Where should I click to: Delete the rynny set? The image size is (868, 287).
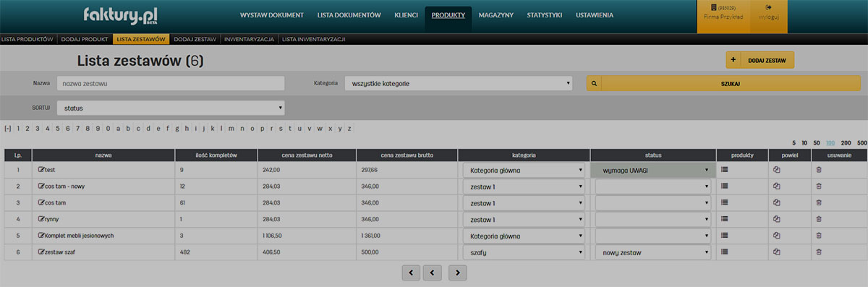coord(819,219)
